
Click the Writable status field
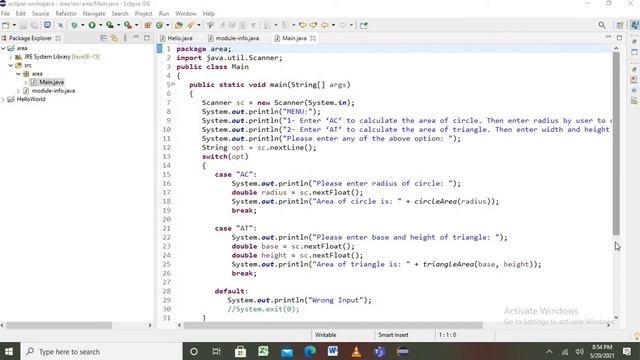325,335
